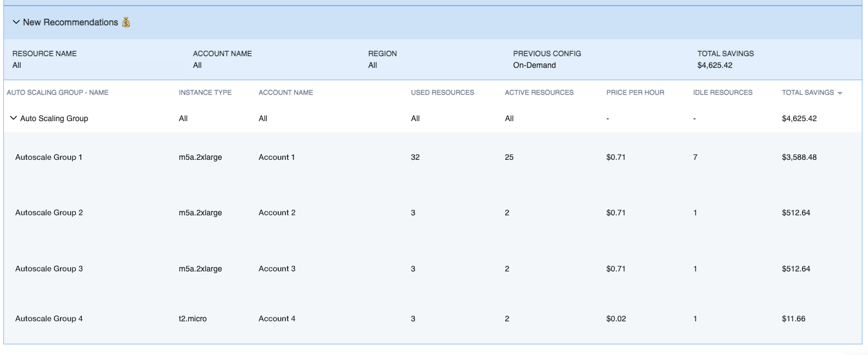The height and width of the screenshot is (355, 868).
Task: Click m5a.2xlarge in Autoscale Group 2 row
Action: [200, 213]
